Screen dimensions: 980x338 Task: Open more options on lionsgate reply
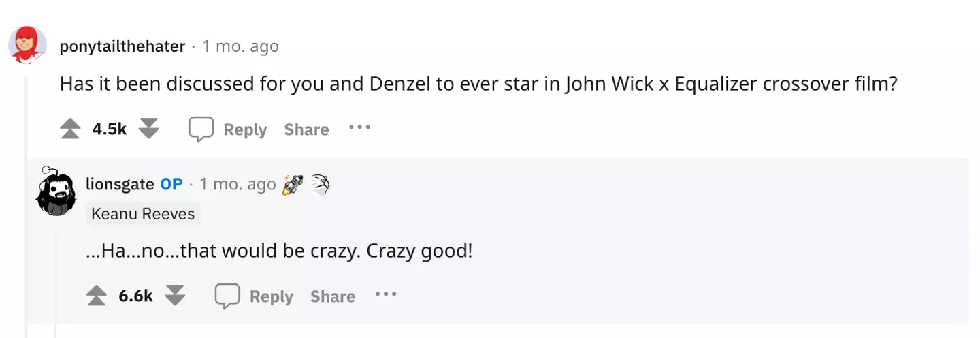pyautogui.click(x=385, y=294)
